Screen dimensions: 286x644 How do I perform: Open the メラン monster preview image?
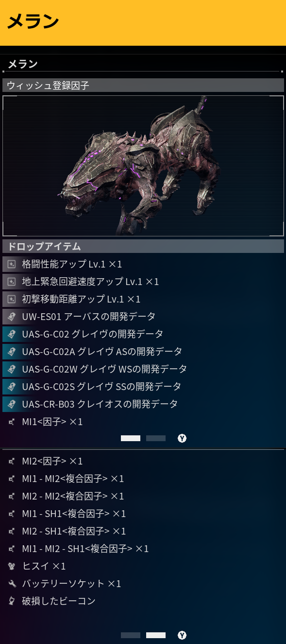click(143, 166)
